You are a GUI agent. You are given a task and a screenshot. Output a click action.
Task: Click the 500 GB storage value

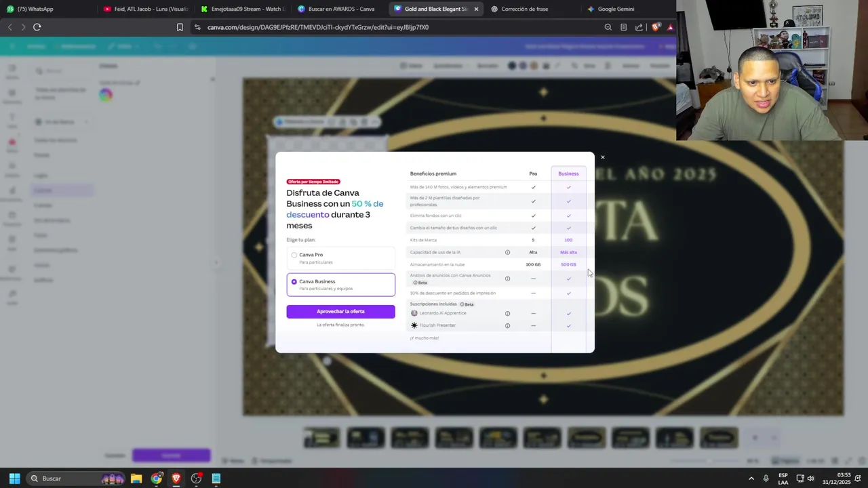568,264
